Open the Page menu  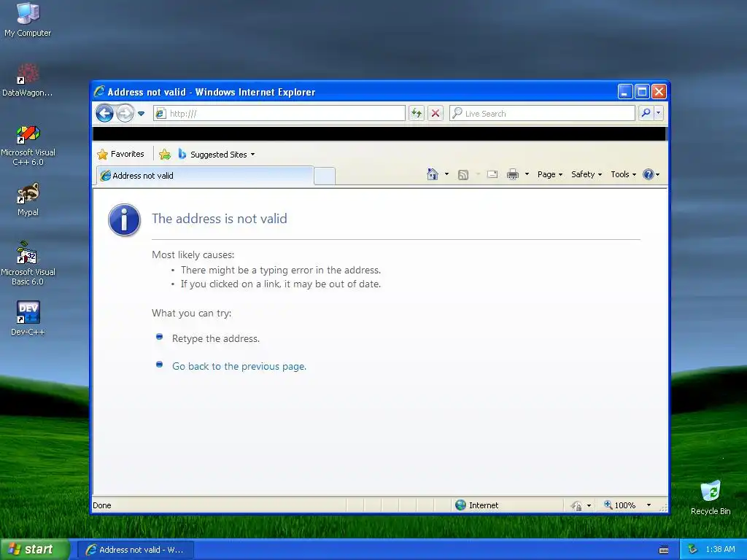[x=550, y=174]
